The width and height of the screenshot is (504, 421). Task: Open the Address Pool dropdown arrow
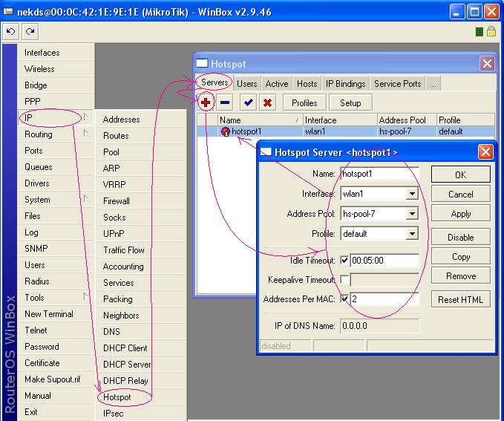[412, 214]
